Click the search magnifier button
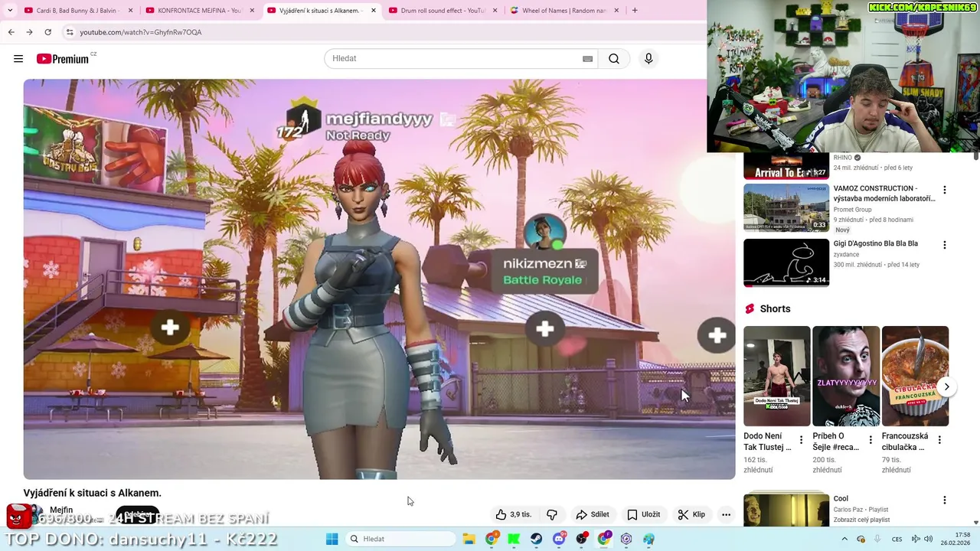980x551 pixels. tap(614, 59)
